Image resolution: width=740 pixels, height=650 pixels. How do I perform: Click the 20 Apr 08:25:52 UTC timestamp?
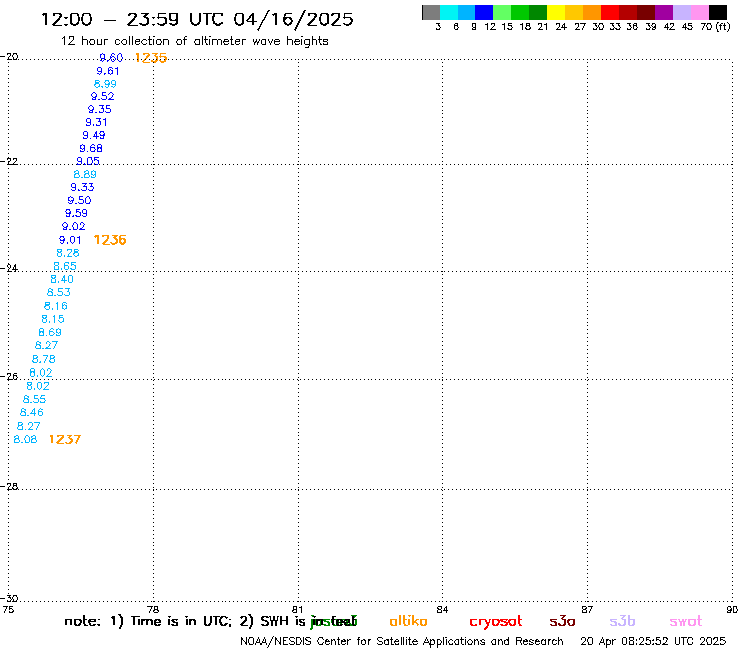click(x=653, y=642)
